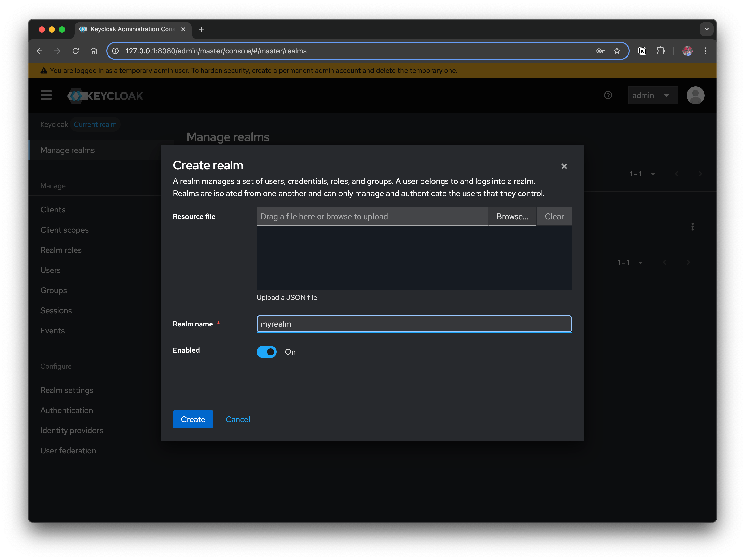Click the resource file text area
The height and width of the screenshot is (560, 745).
click(414, 258)
